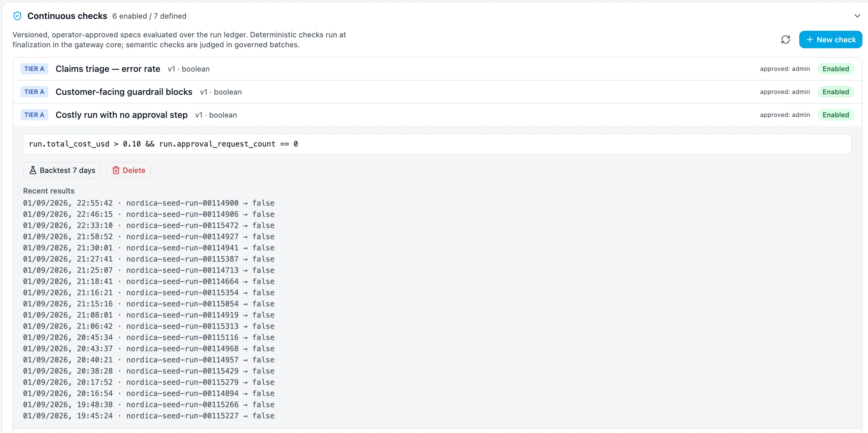The height and width of the screenshot is (433, 868).
Task: Select result nordica-seed-run-00115227
Action: click(x=149, y=416)
